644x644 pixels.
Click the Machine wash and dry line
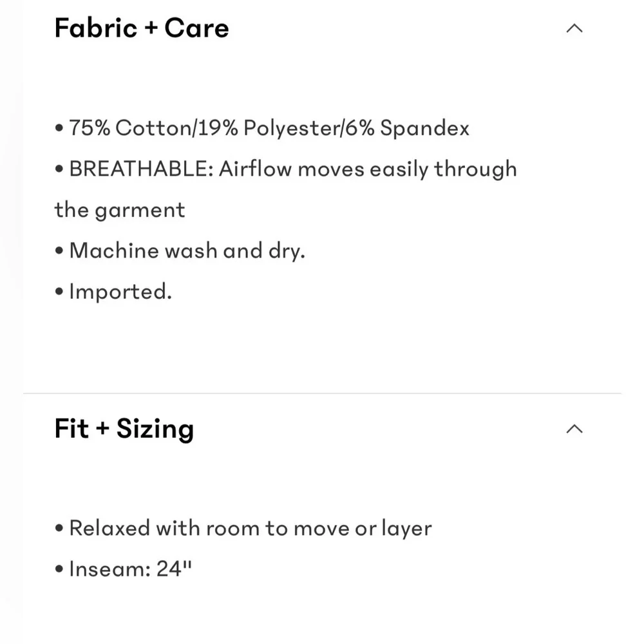click(187, 251)
